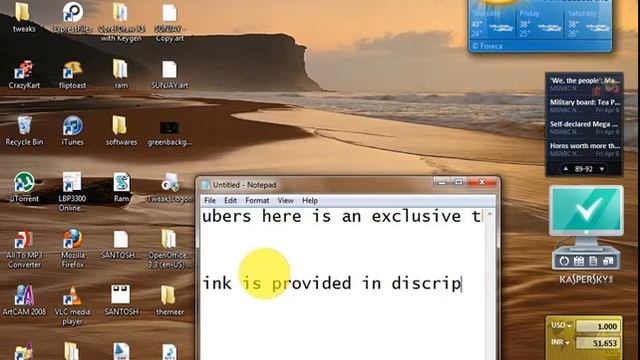Open the ExpressFiles shortcut icon
Viewport: 640px width, 360px height.
point(72,16)
